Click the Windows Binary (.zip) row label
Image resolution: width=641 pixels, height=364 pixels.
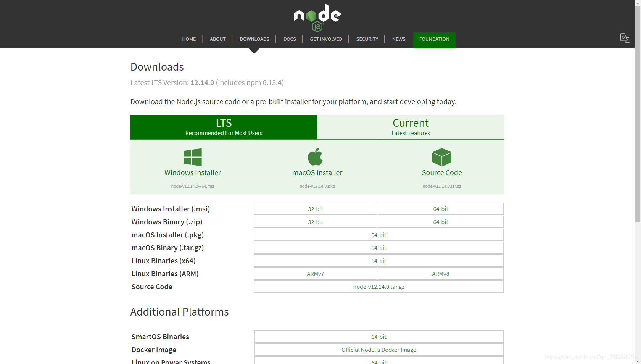click(x=167, y=222)
